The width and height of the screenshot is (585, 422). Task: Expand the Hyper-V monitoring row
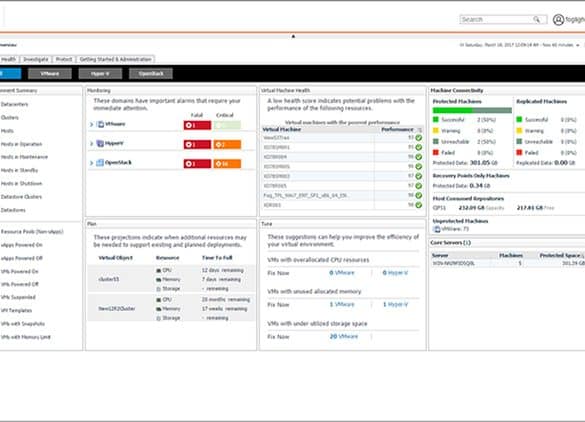[91, 144]
